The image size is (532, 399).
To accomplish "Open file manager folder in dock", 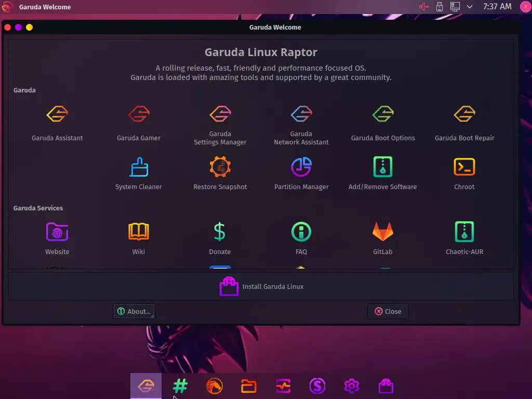I will coord(249,386).
